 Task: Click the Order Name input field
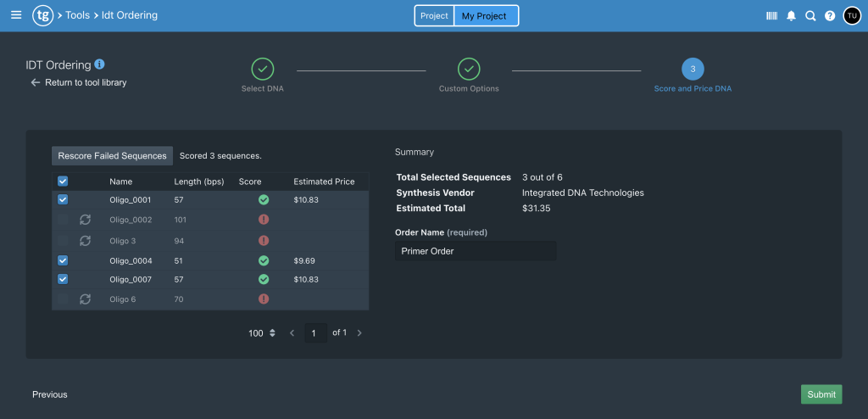(476, 251)
